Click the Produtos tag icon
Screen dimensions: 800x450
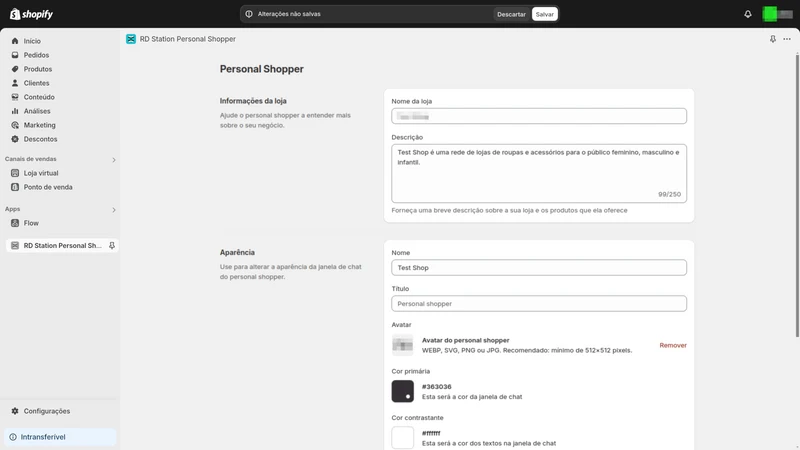point(15,69)
